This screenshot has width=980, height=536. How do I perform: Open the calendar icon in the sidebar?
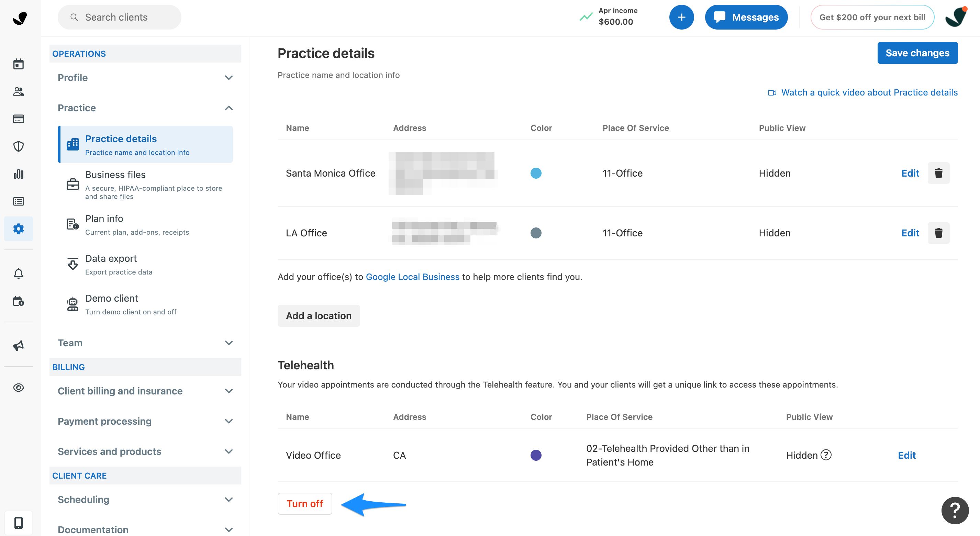(18, 64)
